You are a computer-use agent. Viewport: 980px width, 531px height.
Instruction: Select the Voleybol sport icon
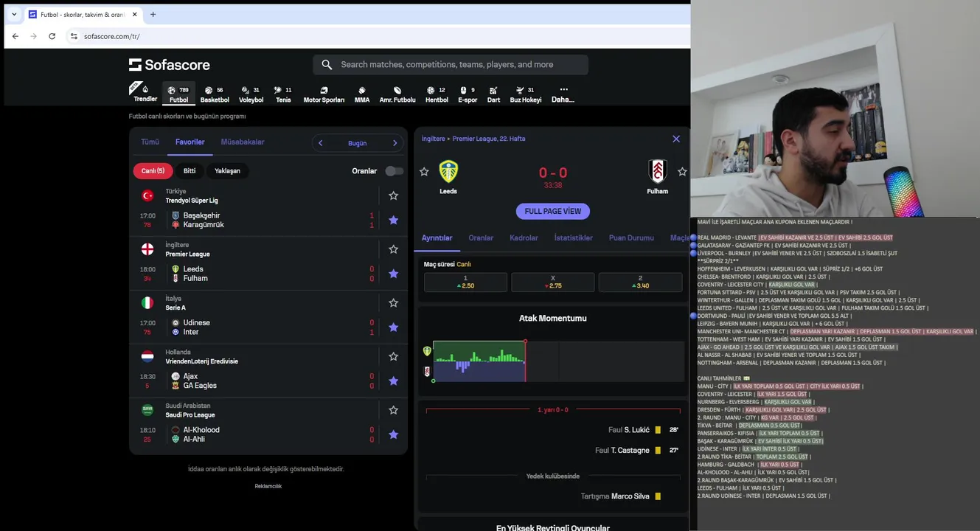(x=251, y=94)
